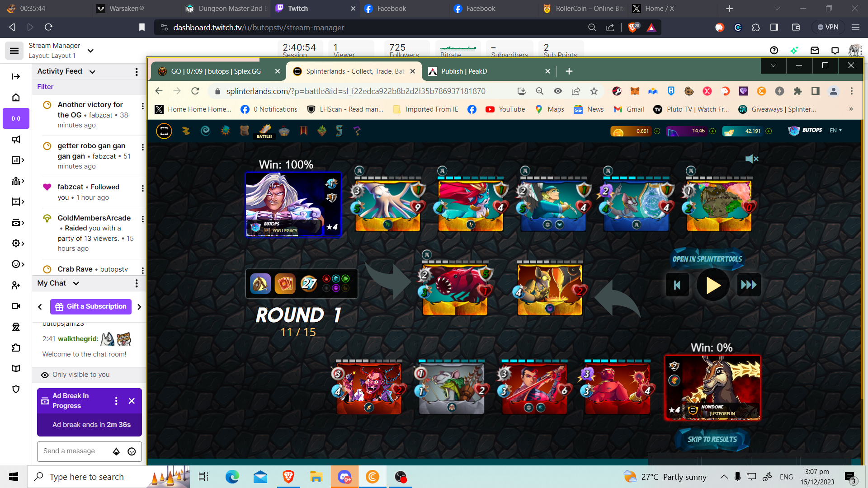Open Stream Manager layout dropdown chevron

click(x=90, y=51)
